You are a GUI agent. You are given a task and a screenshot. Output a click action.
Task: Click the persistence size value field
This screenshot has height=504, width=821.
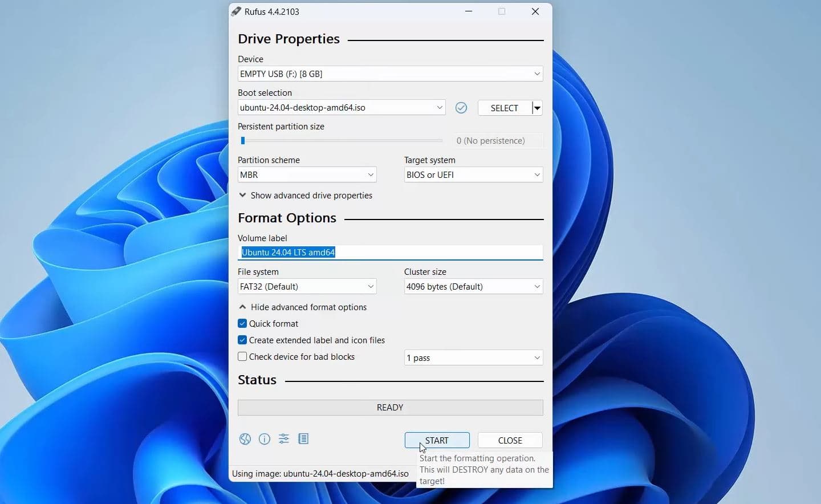point(498,141)
